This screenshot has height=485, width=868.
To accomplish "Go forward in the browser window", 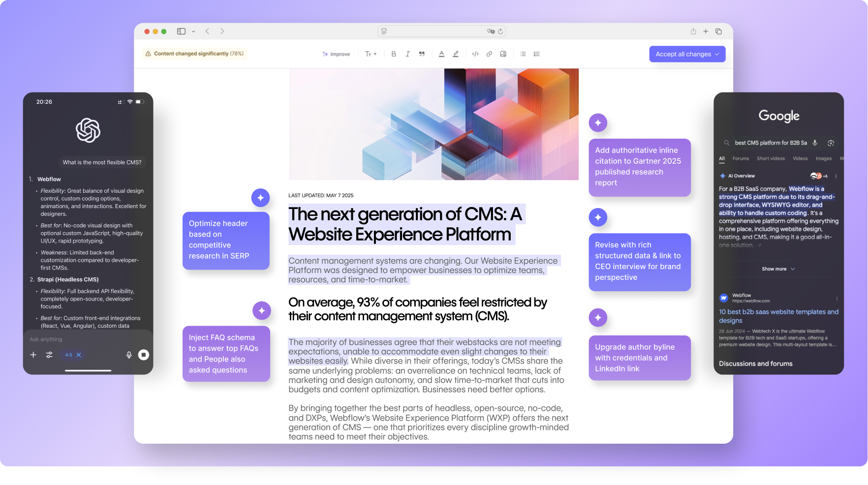I will [222, 31].
